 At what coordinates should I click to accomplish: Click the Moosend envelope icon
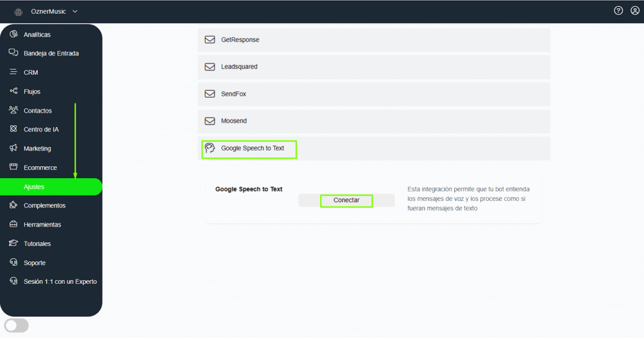[x=210, y=121]
